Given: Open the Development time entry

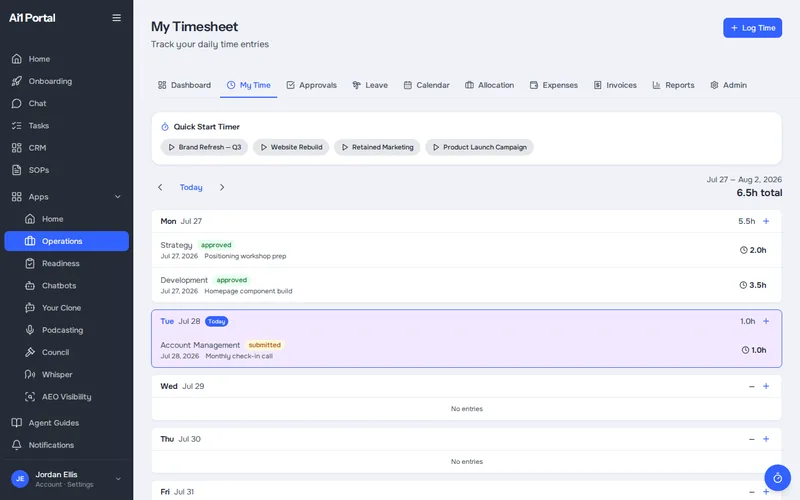Looking at the screenshot, I should tap(466, 285).
